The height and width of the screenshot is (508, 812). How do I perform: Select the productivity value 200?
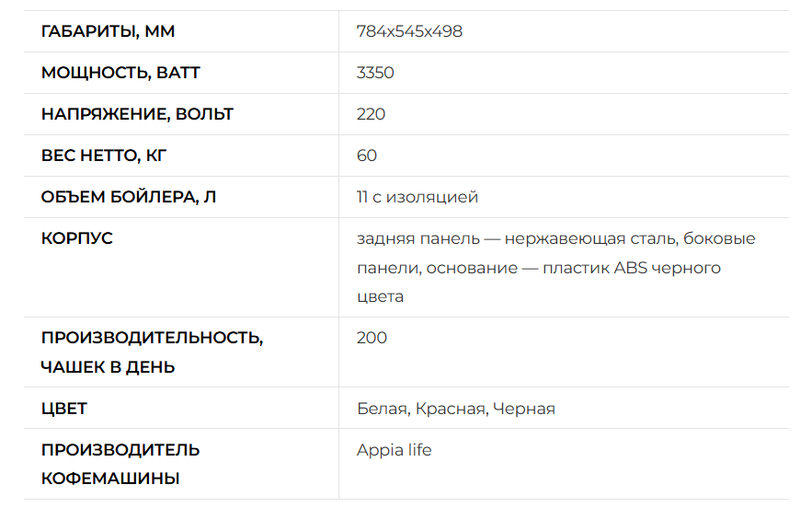(372, 338)
